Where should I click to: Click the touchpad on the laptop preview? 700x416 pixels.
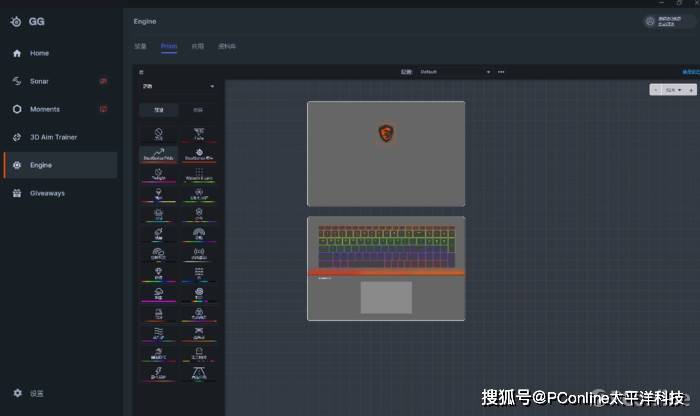(386, 297)
